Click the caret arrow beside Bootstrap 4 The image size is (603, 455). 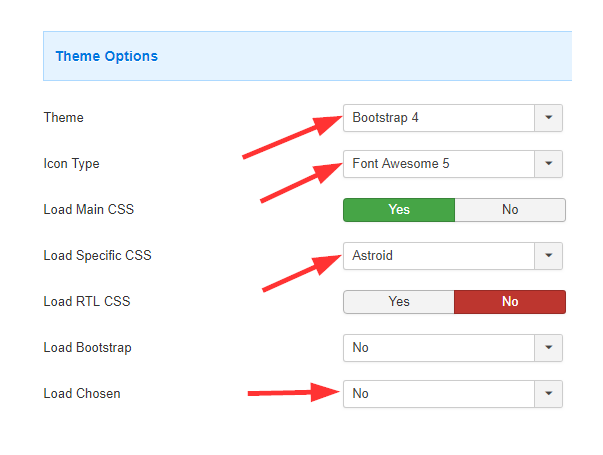pos(548,118)
